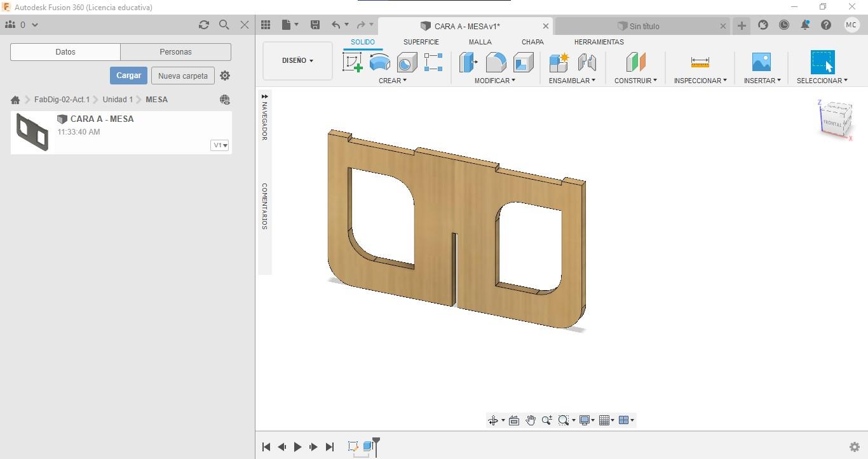Viewport: 868px width, 459px height.
Task: Click the New Component icon
Action: pos(559,62)
